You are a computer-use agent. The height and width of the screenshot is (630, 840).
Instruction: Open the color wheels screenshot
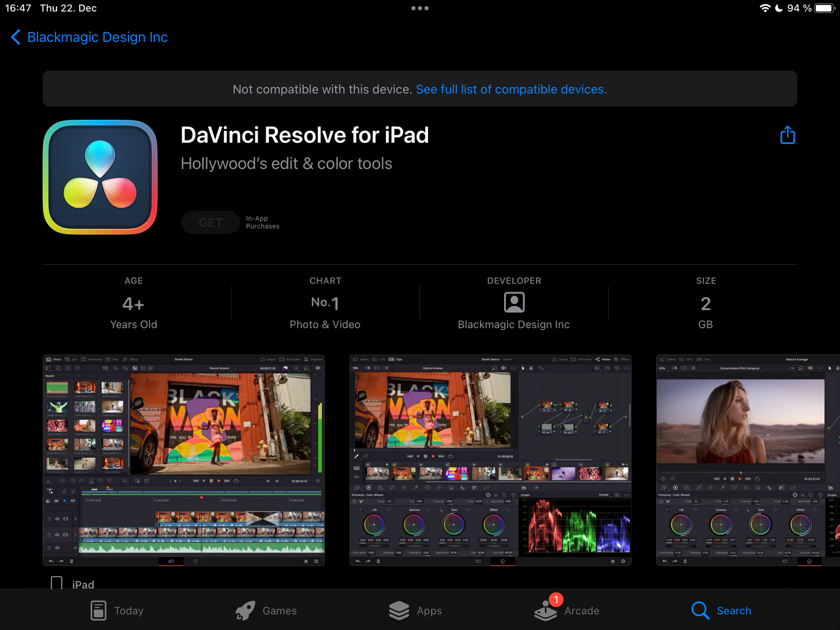point(490,460)
